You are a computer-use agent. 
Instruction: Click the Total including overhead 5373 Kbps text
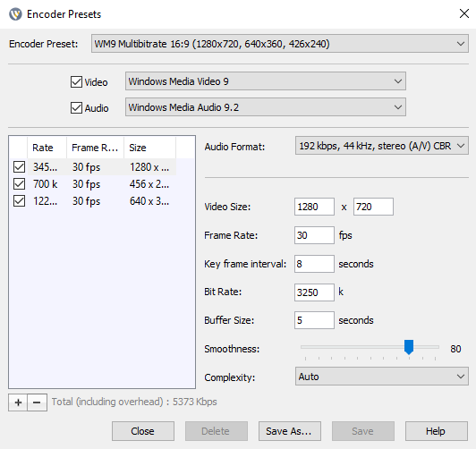134,402
